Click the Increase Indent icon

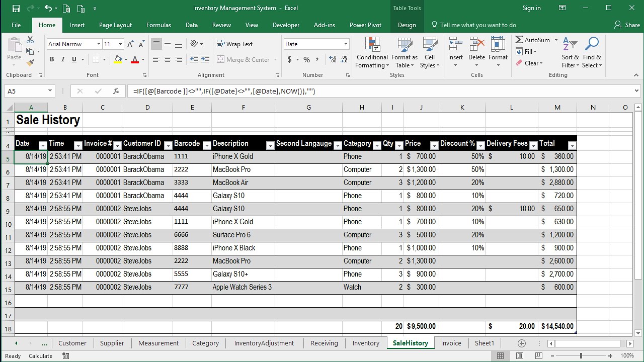(205, 59)
